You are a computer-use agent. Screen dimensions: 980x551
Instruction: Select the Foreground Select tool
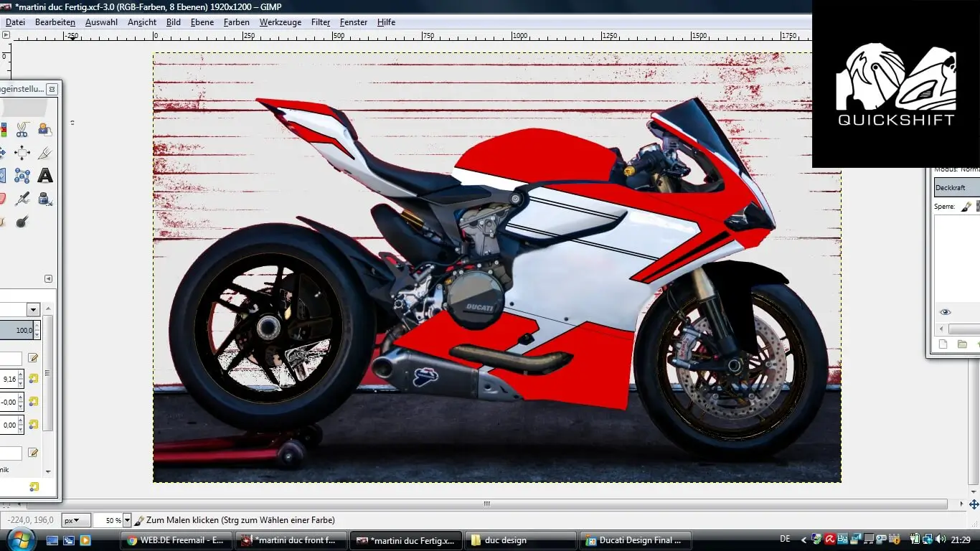pos(44,130)
